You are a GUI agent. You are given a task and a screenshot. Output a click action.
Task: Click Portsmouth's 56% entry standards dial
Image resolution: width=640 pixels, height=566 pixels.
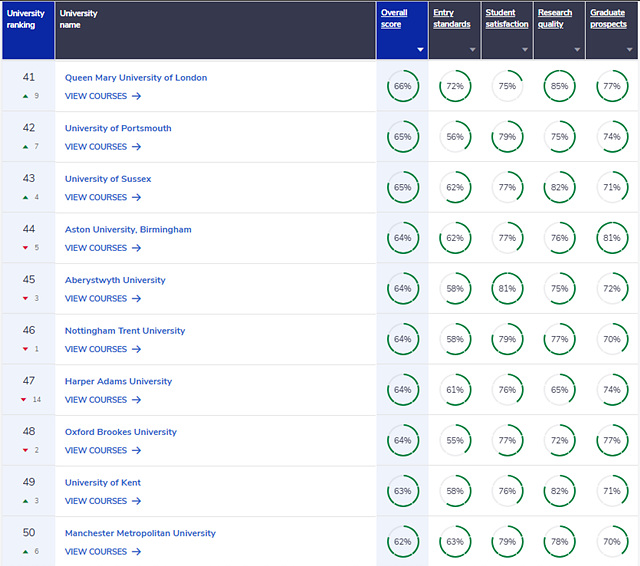pos(455,137)
